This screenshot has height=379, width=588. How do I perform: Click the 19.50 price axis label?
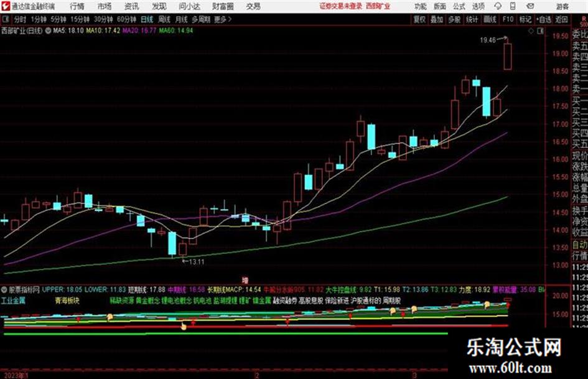coord(560,36)
